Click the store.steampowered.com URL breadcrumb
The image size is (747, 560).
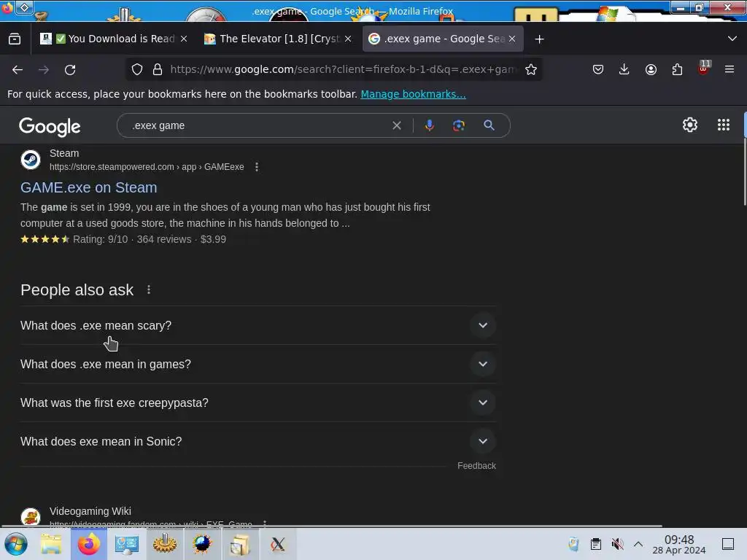(147, 167)
